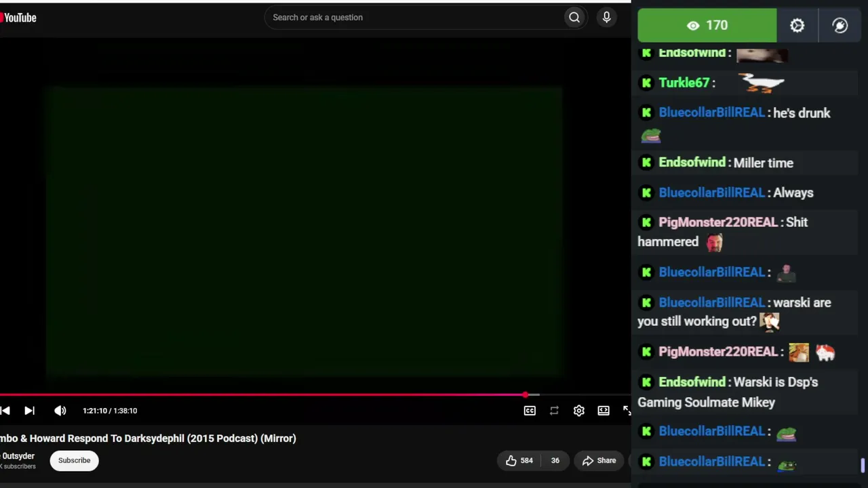This screenshot has width=868, height=488.
Task: Click the goose emote from Turkle67
Action: pos(761,83)
